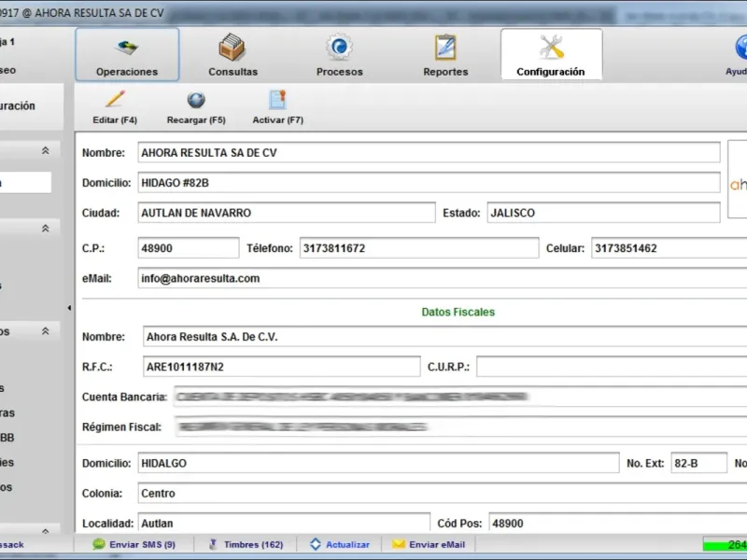Click the empty C.U.R.P. field

coord(612,366)
